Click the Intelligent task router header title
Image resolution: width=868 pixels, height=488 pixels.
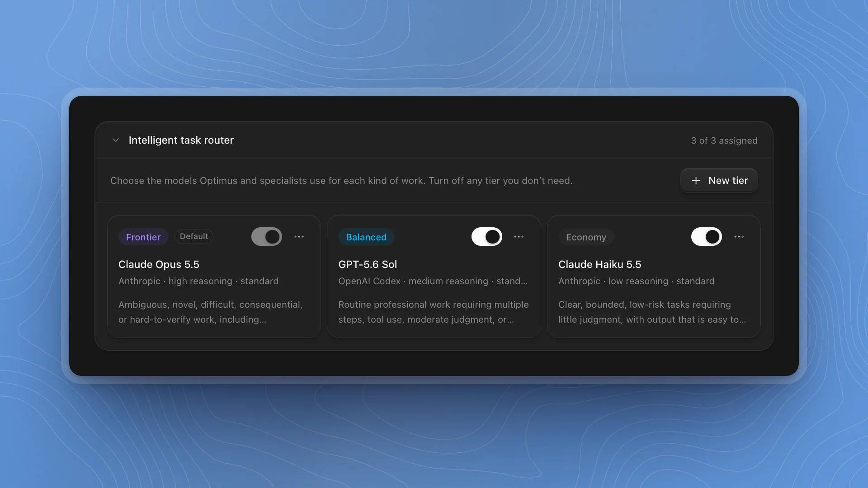click(181, 140)
